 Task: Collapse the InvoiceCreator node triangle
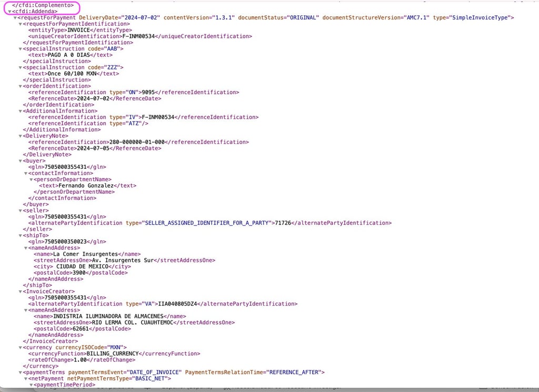point(21,292)
